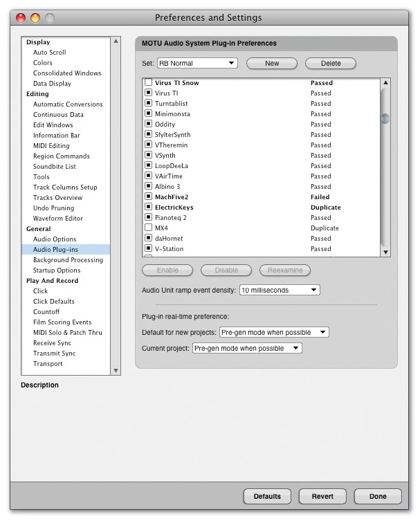Open MIDI Solo & Patch Thru settings
Image resolution: width=420 pixels, height=523 pixels.
68,333
